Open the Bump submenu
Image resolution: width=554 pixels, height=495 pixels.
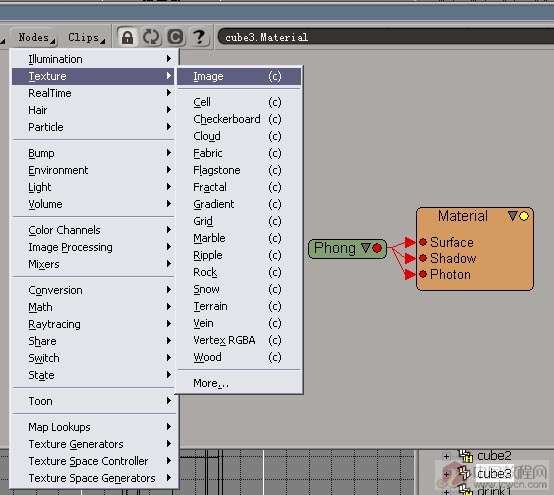point(94,153)
